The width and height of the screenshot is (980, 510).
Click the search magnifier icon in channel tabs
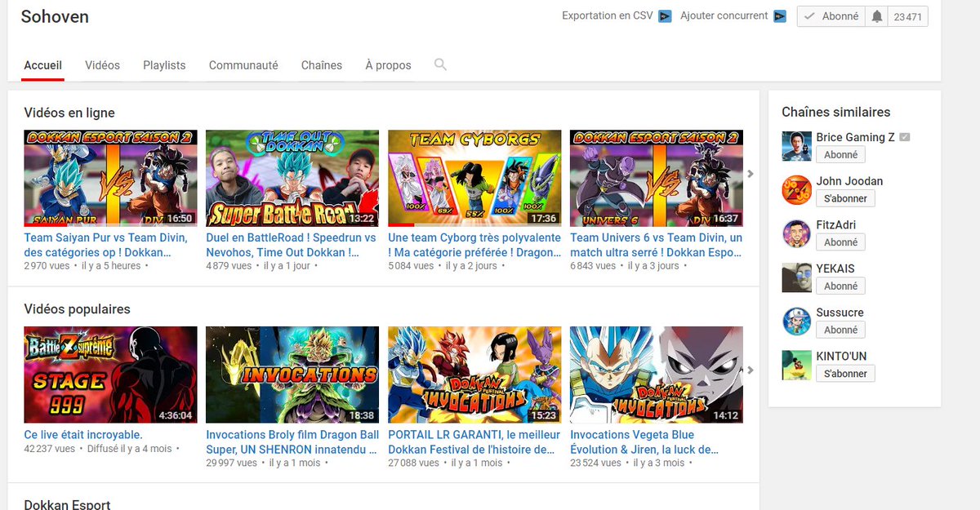pos(440,64)
